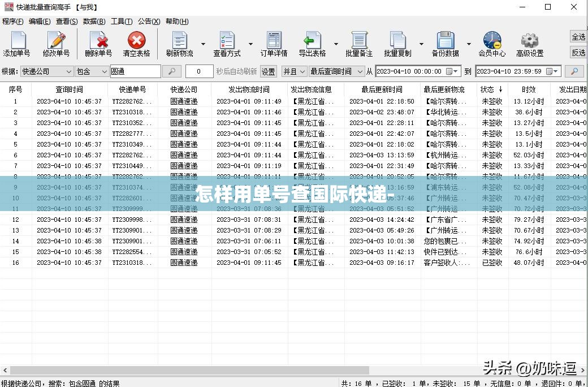Click the 设置 auto-refresh settings button
Screen dimensions: 588x387
[268, 71]
